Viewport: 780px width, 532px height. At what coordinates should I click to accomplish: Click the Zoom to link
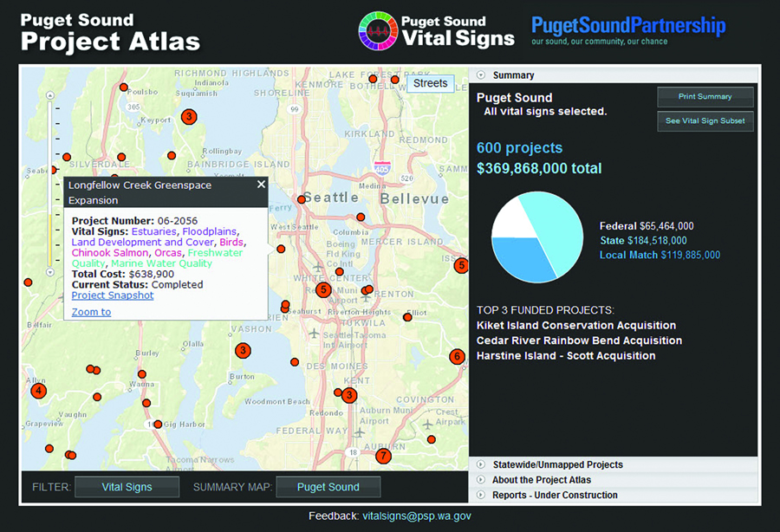[91, 312]
